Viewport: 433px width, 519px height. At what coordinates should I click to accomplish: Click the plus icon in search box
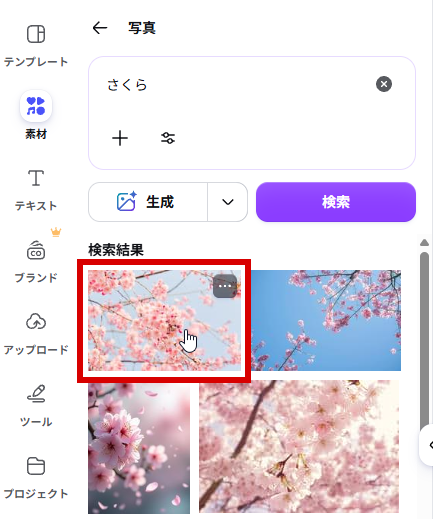120,138
